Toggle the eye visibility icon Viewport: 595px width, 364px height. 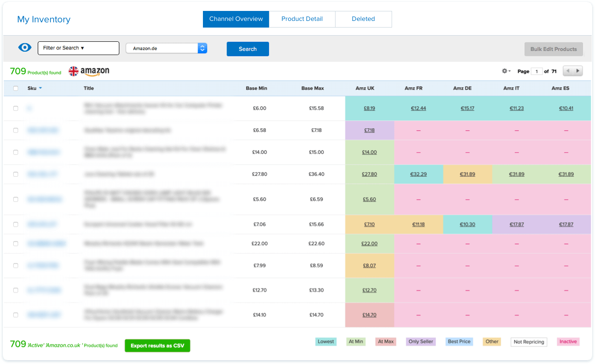(25, 48)
